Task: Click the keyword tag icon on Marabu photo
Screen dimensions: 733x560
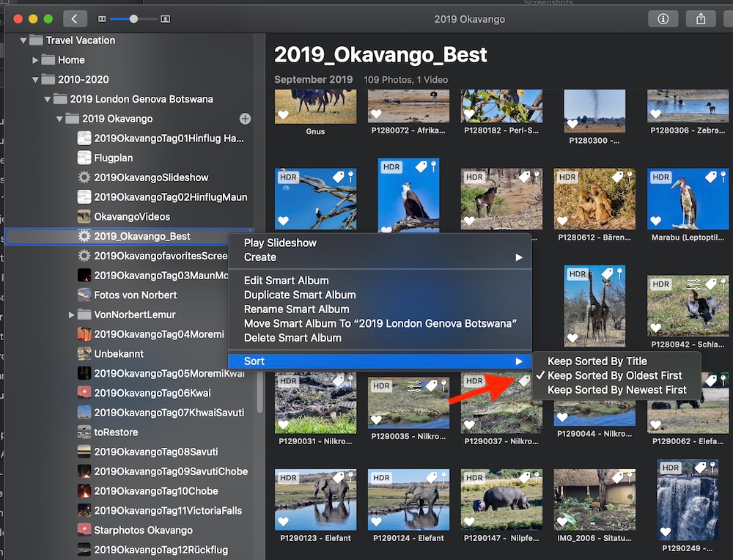Action: 710,177
